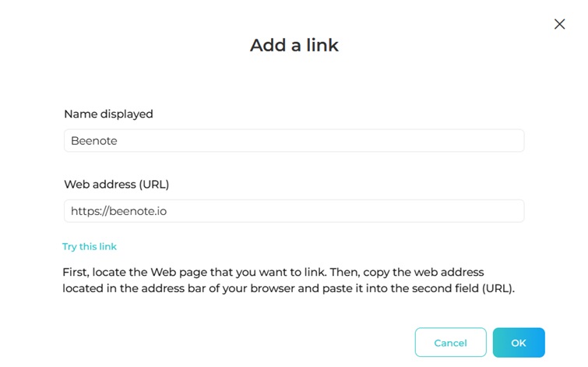The width and height of the screenshot is (588, 367).
Task: Close the Add a link dialog
Action: (559, 24)
